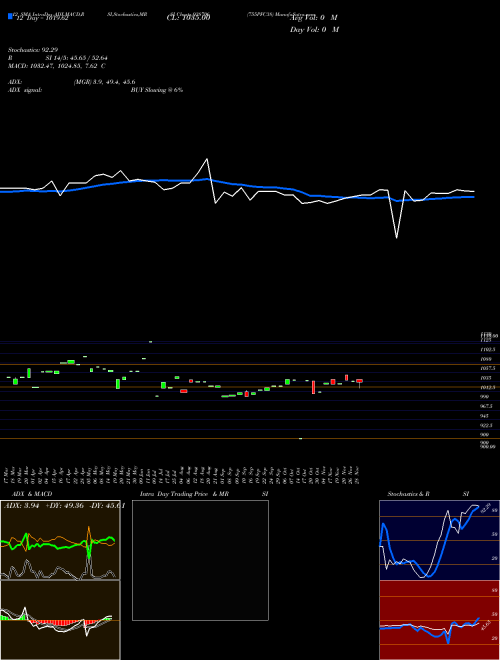Open the red RSI chart panel
The height and width of the screenshot is (660, 500).
(439, 620)
